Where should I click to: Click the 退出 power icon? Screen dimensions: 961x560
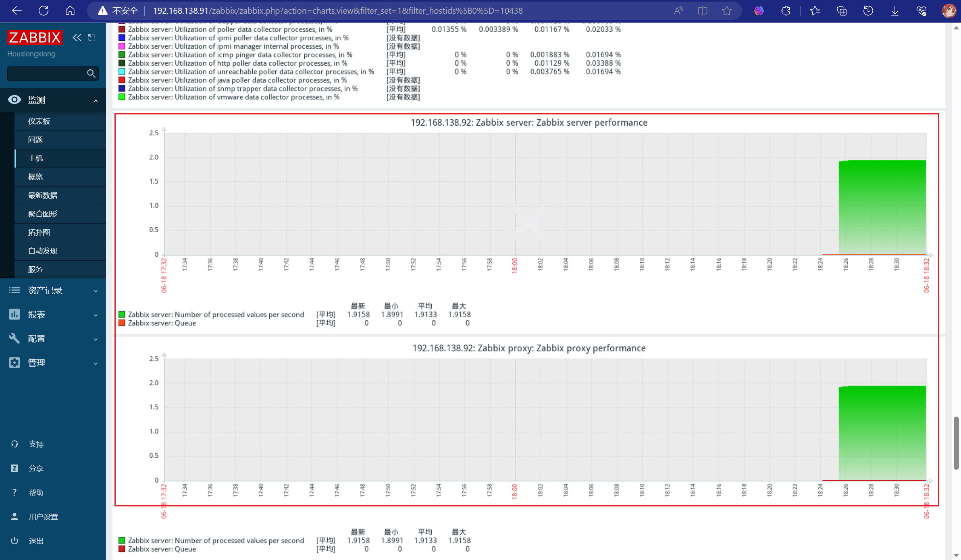tap(15, 541)
